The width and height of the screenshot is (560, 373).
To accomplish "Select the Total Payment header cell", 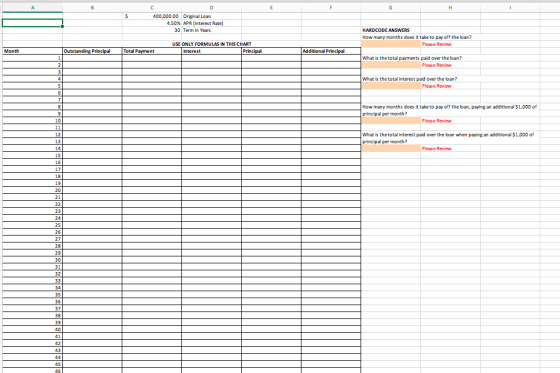I will point(152,51).
